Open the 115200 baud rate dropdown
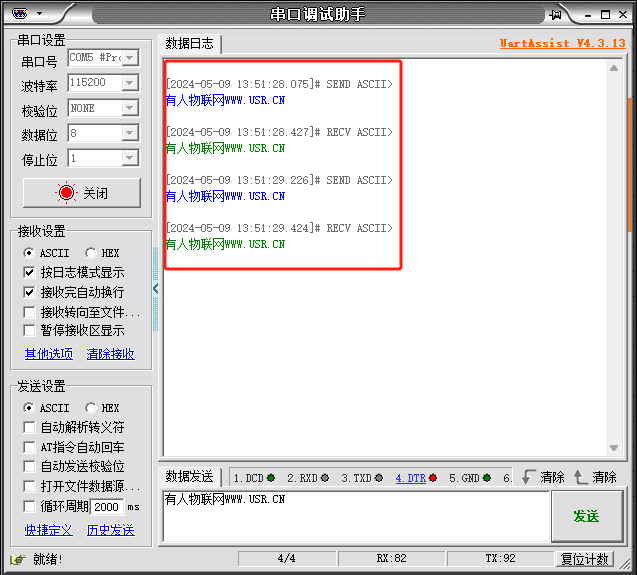Viewport: 637px width, 575px height. click(130, 83)
